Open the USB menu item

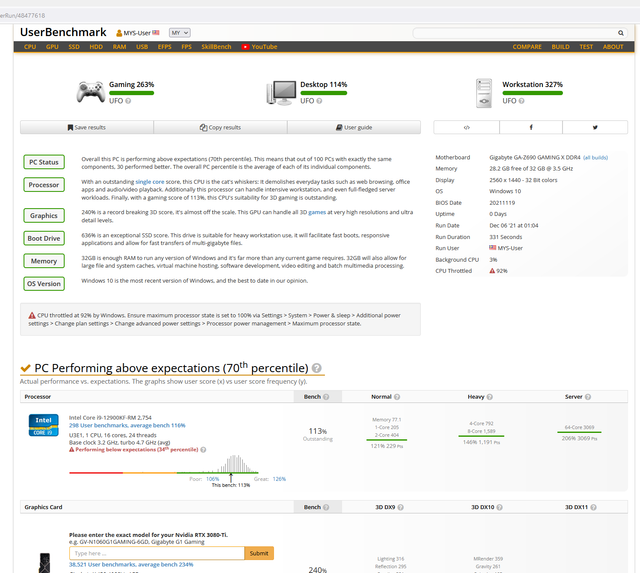[142, 47]
